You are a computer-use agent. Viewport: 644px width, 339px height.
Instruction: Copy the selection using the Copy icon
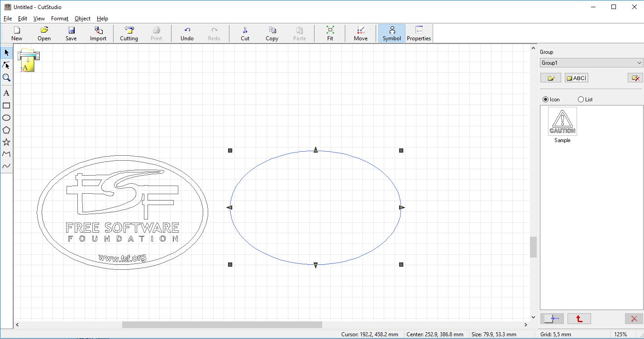pos(272,33)
